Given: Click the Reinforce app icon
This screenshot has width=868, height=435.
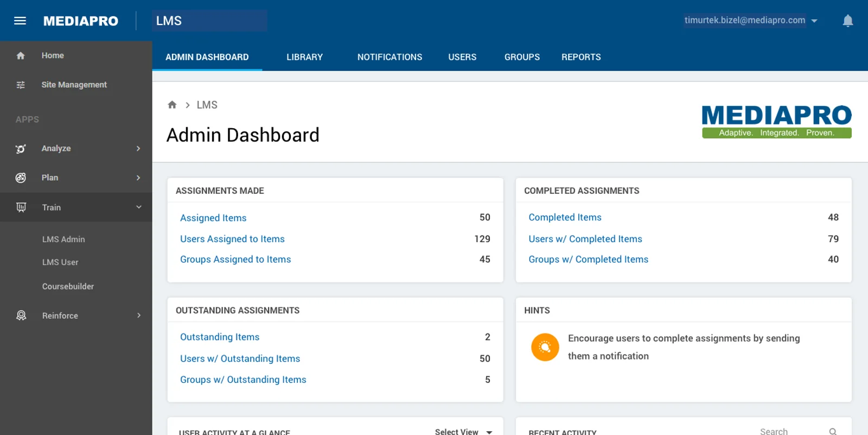Looking at the screenshot, I should 21,316.
